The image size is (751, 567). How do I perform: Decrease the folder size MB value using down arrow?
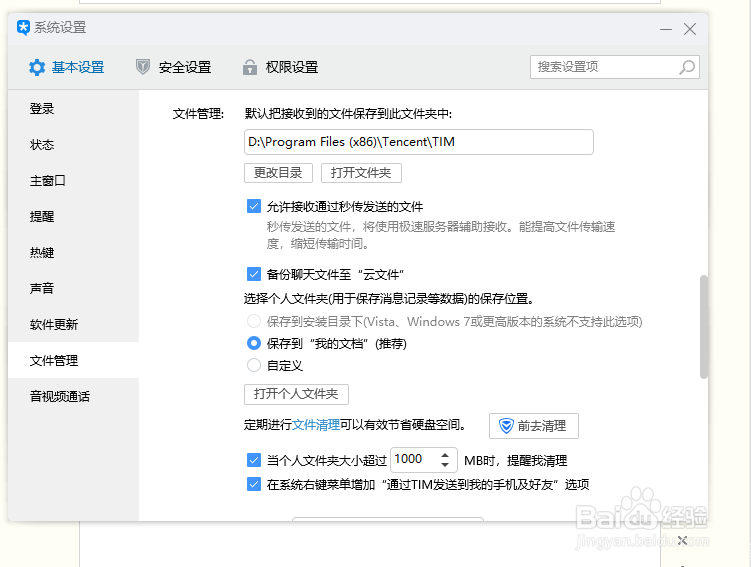445,466
